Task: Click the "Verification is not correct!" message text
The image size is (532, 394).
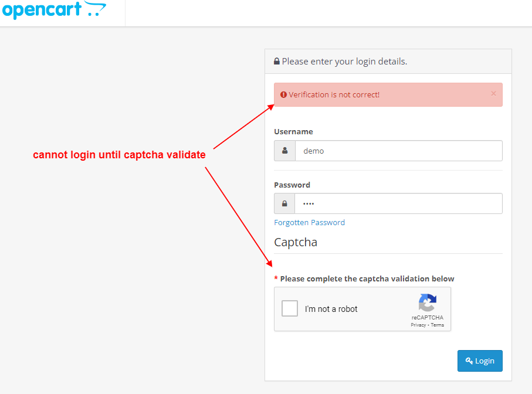Action: tap(334, 95)
